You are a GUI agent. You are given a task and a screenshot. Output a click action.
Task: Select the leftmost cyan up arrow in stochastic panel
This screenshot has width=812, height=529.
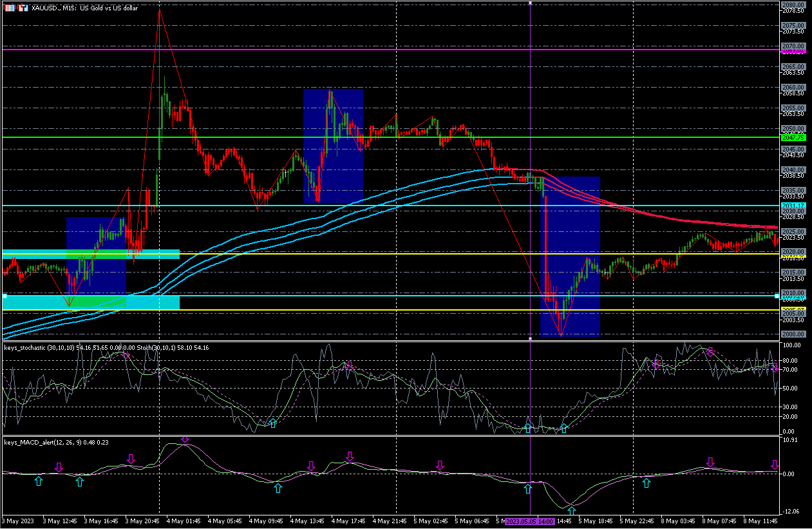pyautogui.click(x=273, y=423)
